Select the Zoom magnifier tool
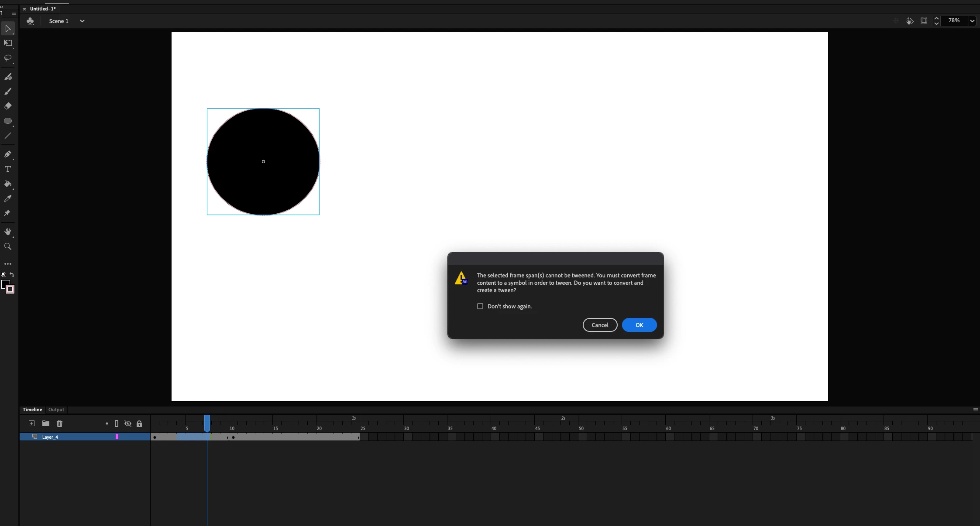The image size is (980, 526). pyautogui.click(x=8, y=246)
